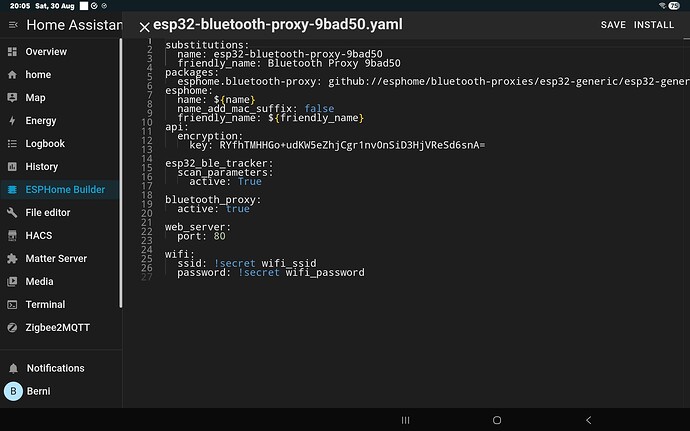Screen dimensions: 690x431
Task: Click the File editor wrench icon
Action: [12, 213]
